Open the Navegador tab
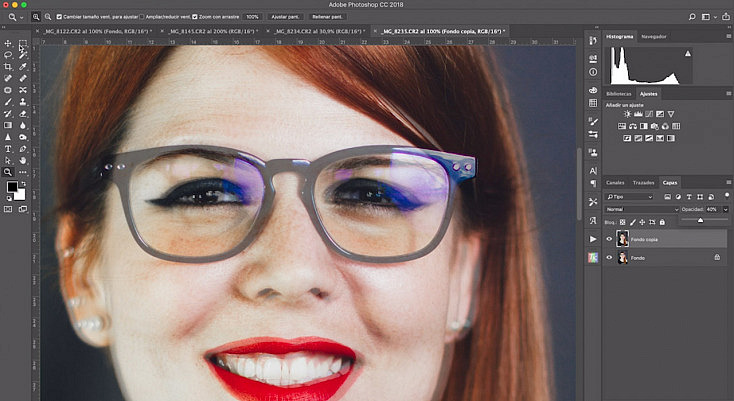 pos(653,36)
